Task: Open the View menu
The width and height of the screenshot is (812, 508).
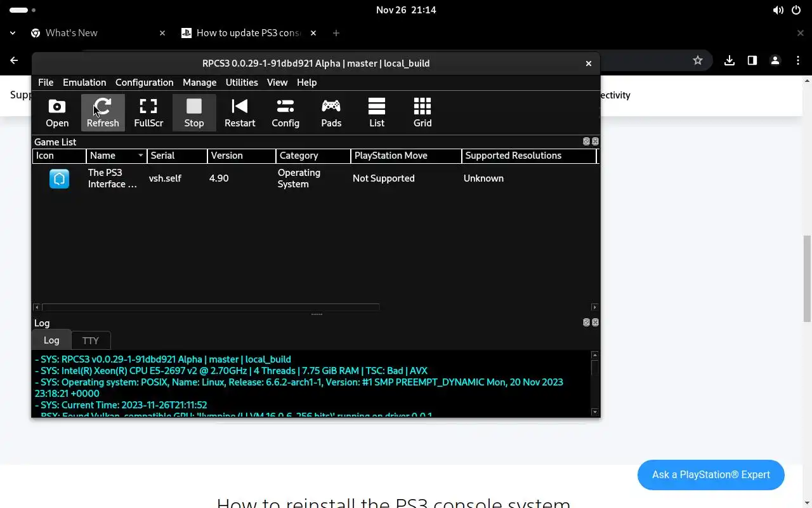Action: [277, 83]
